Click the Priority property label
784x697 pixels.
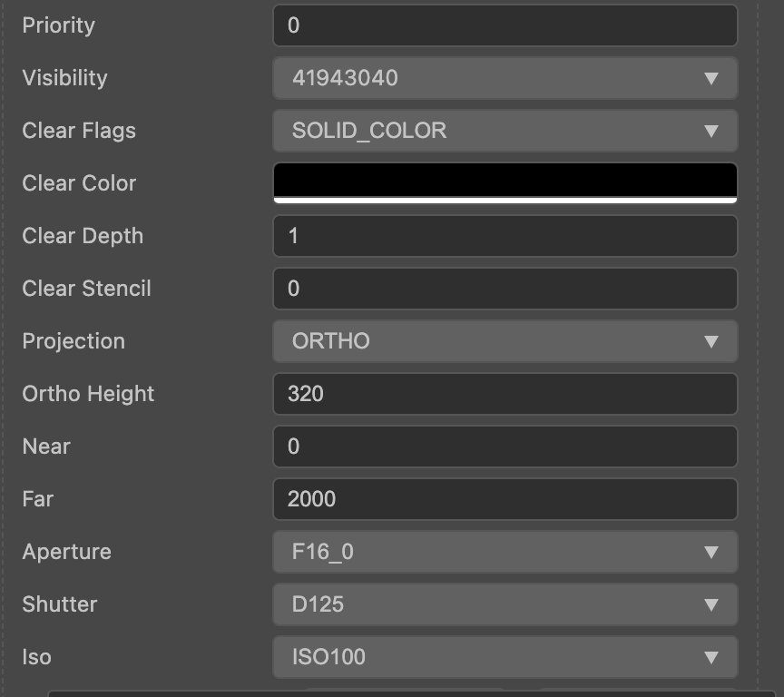tap(58, 25)
